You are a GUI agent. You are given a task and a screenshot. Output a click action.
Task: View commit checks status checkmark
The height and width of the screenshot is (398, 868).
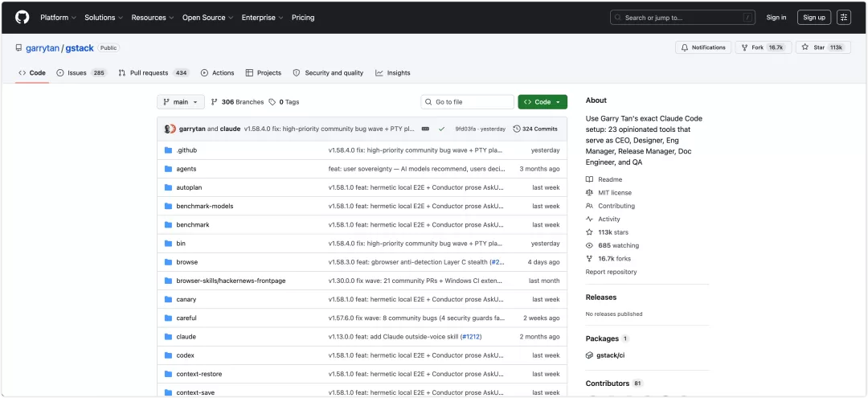tap(441, 129)
